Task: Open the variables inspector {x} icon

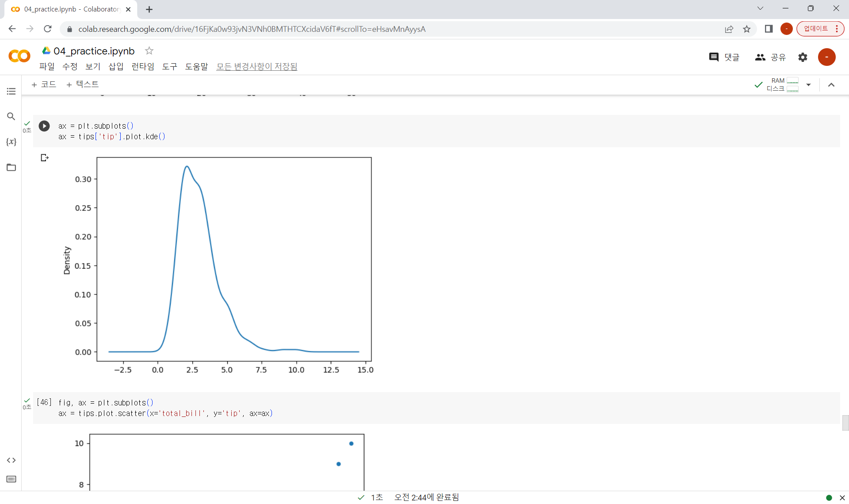Action: pos(11,142)
